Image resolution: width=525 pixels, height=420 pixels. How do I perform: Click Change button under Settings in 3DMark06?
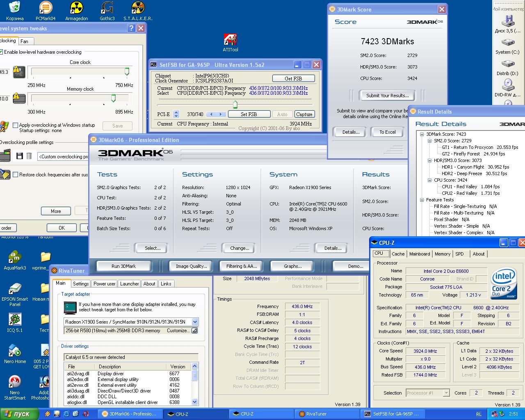point(240,248)
